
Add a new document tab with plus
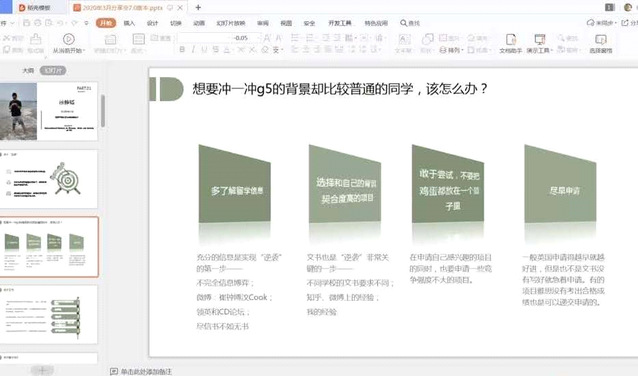click(198, 7)
